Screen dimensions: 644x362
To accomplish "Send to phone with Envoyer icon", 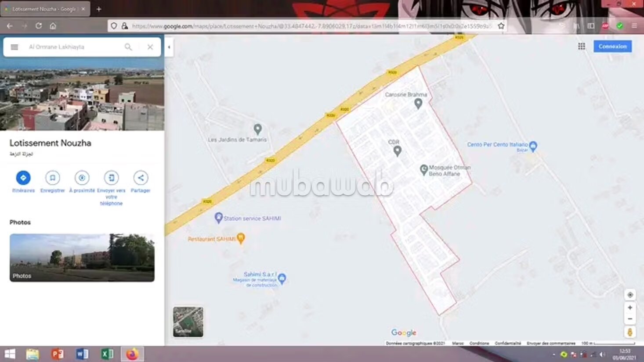I will pyautogui.click(x=111, y=178).
